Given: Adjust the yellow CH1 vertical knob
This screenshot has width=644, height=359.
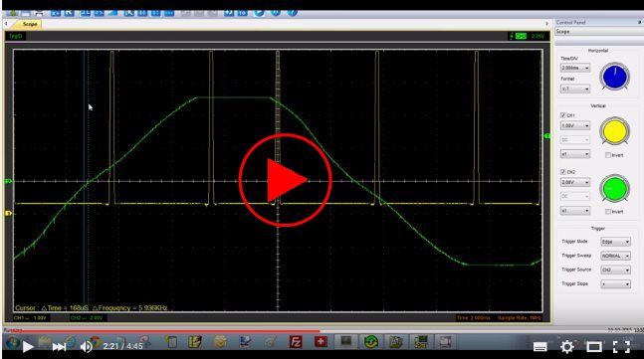Looking at the screenshot, I should 614,131.
